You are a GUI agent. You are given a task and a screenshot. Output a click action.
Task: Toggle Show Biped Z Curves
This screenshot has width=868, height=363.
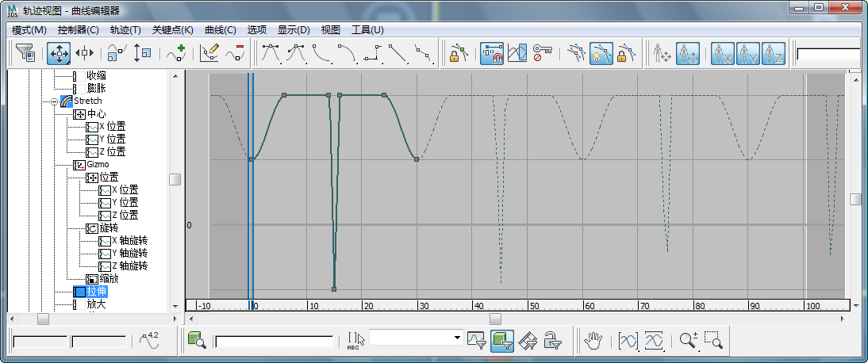(x=774, y=54)
